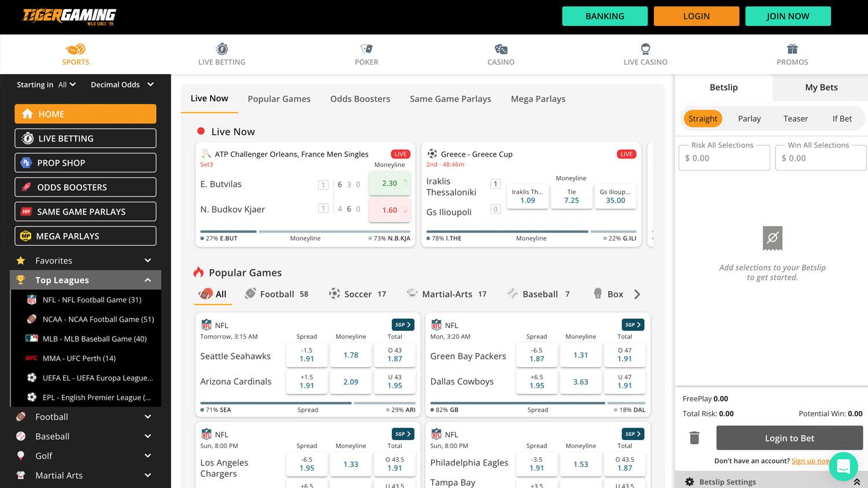
Task: Open live chat support bubble
Action: pyautogui.click(x=843, y=466)
